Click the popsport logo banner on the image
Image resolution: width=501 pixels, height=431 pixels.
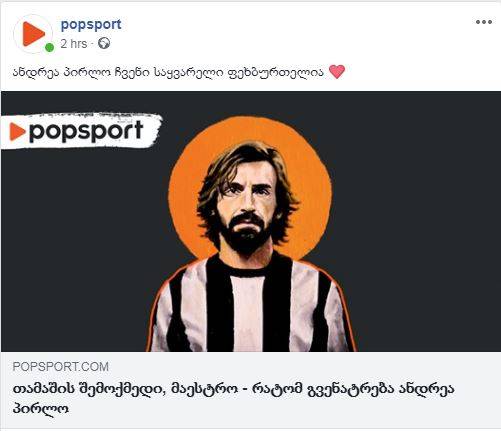[x=81, y=131]
